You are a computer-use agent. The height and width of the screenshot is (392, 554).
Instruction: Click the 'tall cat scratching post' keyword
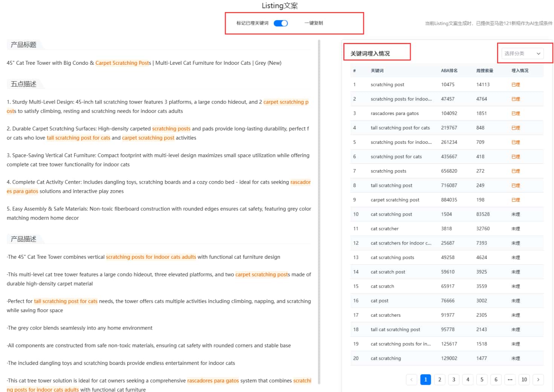pyautogui.click(x=395, y=329)
